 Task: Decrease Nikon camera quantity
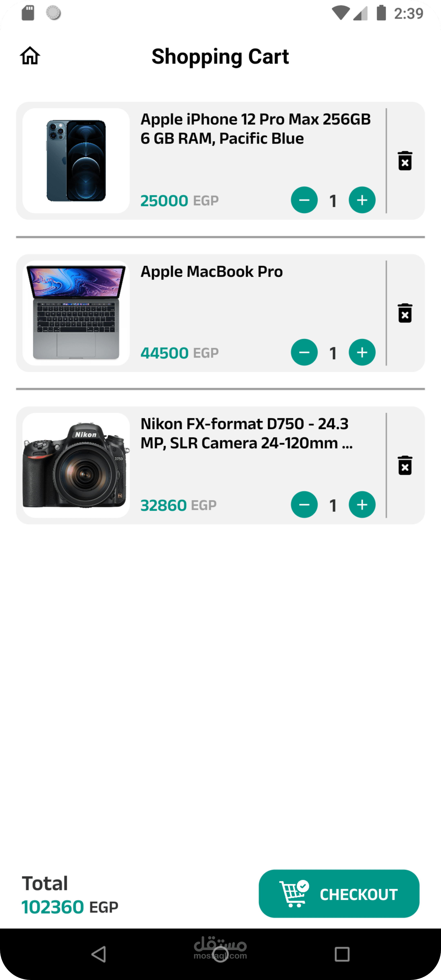[304, 505]
